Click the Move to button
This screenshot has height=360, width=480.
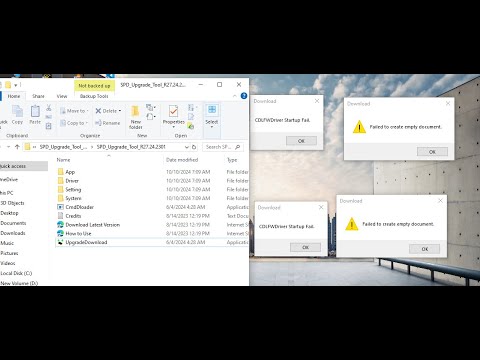[74, 111]
